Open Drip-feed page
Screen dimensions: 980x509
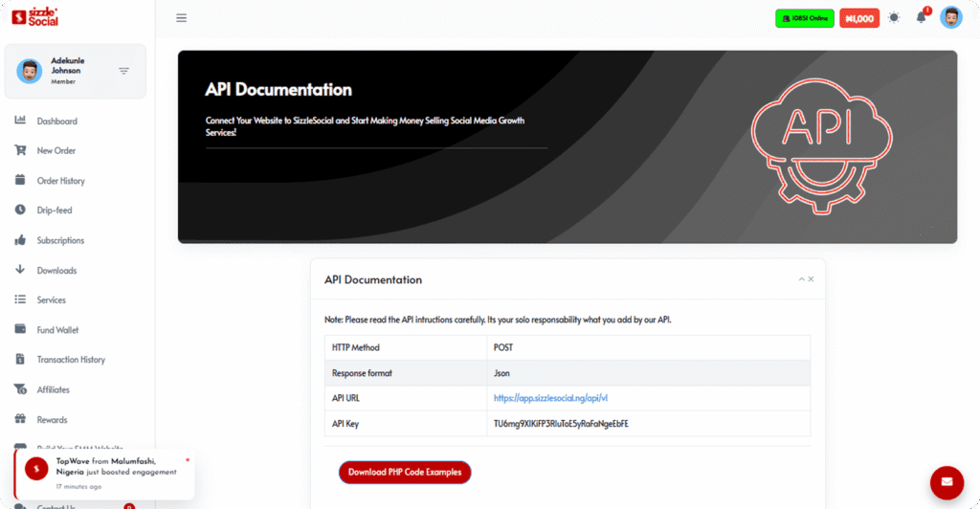[55, 210]
